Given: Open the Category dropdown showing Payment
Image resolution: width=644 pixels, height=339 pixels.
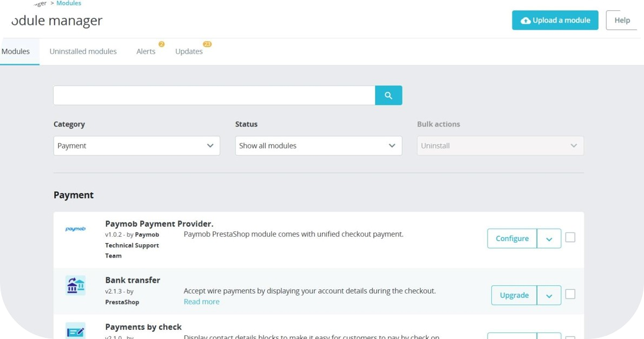Looking at the screenshot, I should click(136, 146).
